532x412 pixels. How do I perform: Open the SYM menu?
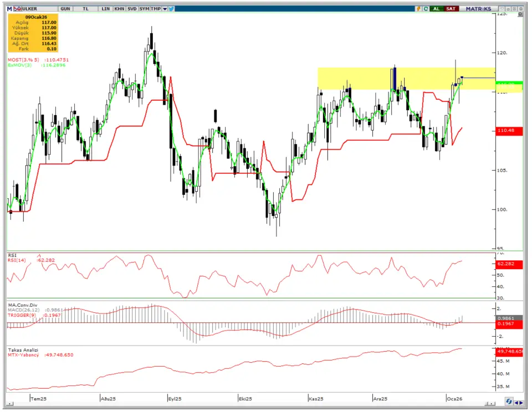tap(144, 9)
